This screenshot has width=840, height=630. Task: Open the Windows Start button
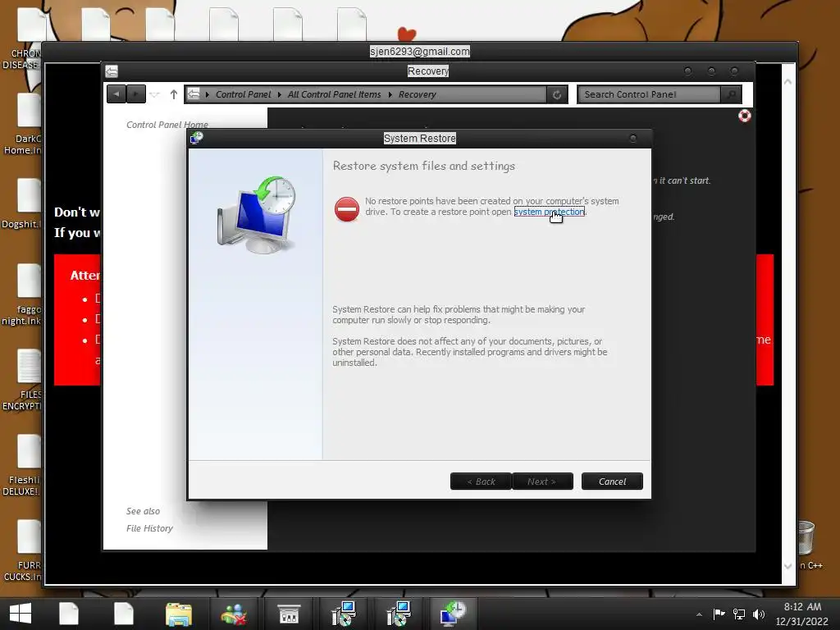(x=21, y=614)
